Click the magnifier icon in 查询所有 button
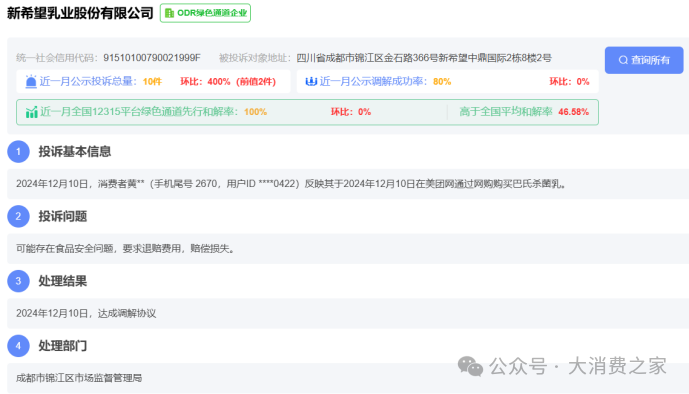Viewport: 689px width, 394px height. [623, 60]
